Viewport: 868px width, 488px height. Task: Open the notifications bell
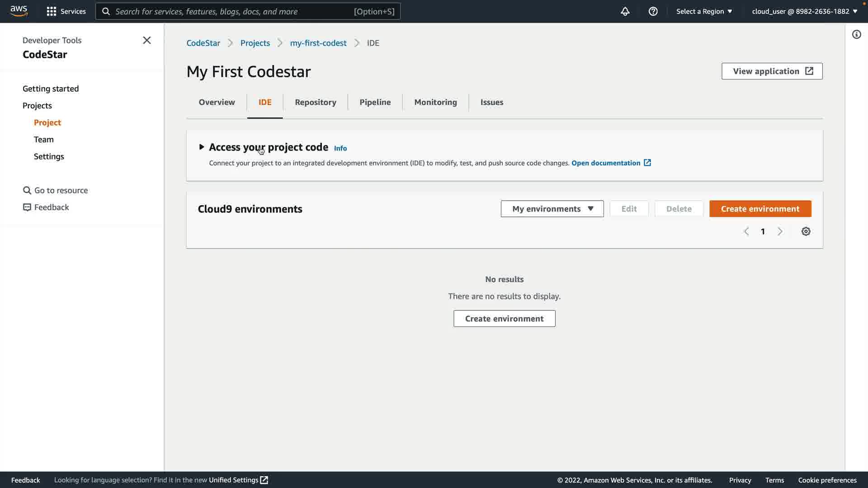[625, 11]
